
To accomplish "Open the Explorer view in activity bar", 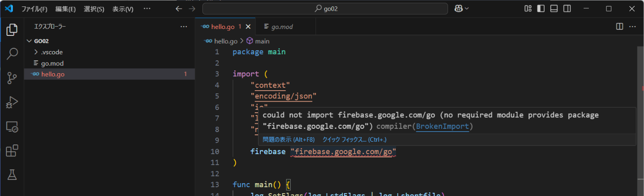I will pyautogui.click(x=12, y=30).
